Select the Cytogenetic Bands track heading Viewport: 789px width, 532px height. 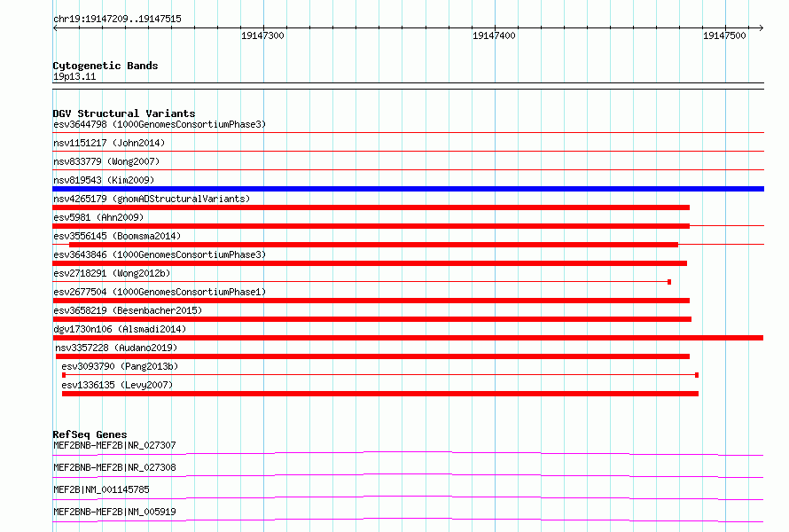[105, 66]
